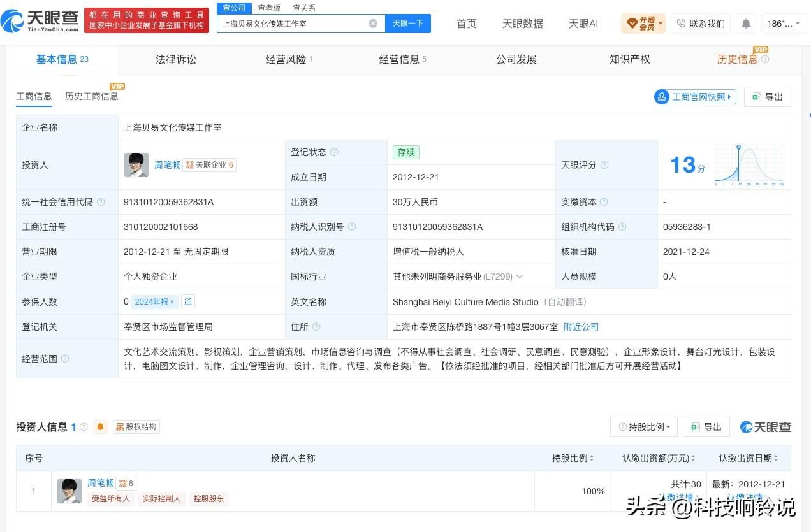Image resolution: width=811 pixels, height=532 pixels.
Task: Select the 基本信息 tab
Action: 62,59
